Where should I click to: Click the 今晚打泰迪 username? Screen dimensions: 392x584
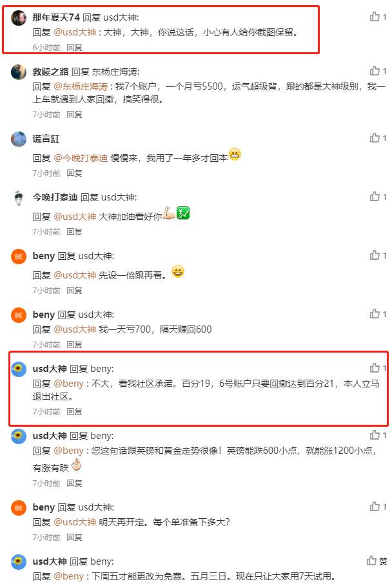coord(55,197)
